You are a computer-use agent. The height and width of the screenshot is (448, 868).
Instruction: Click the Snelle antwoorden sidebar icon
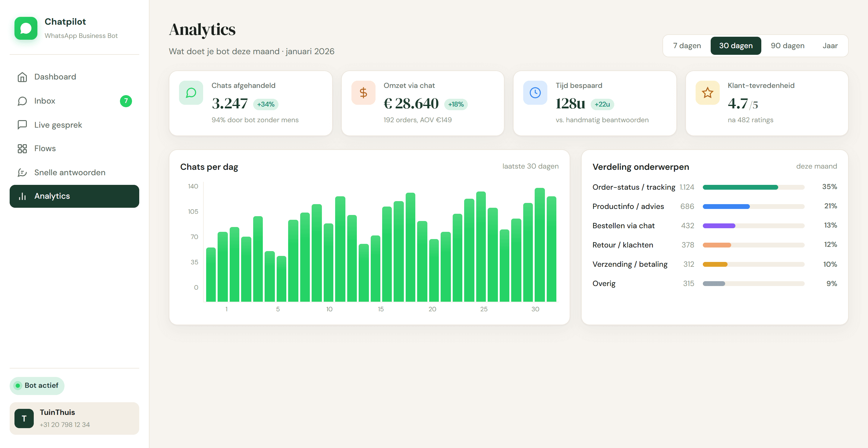click(22, 173)
